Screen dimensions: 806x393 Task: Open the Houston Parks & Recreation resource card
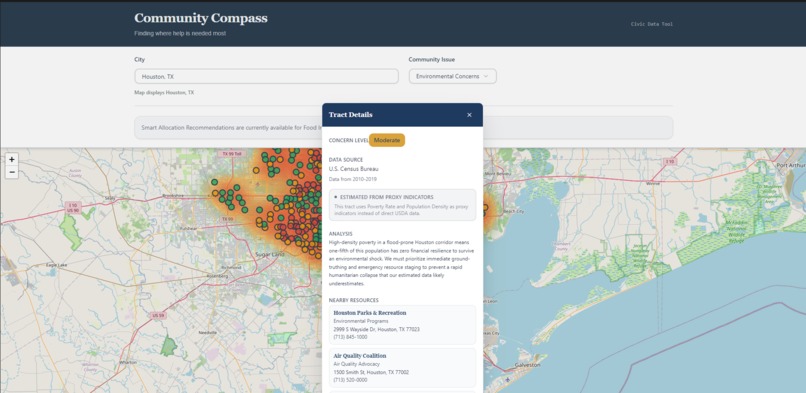[x=402, y=325]
